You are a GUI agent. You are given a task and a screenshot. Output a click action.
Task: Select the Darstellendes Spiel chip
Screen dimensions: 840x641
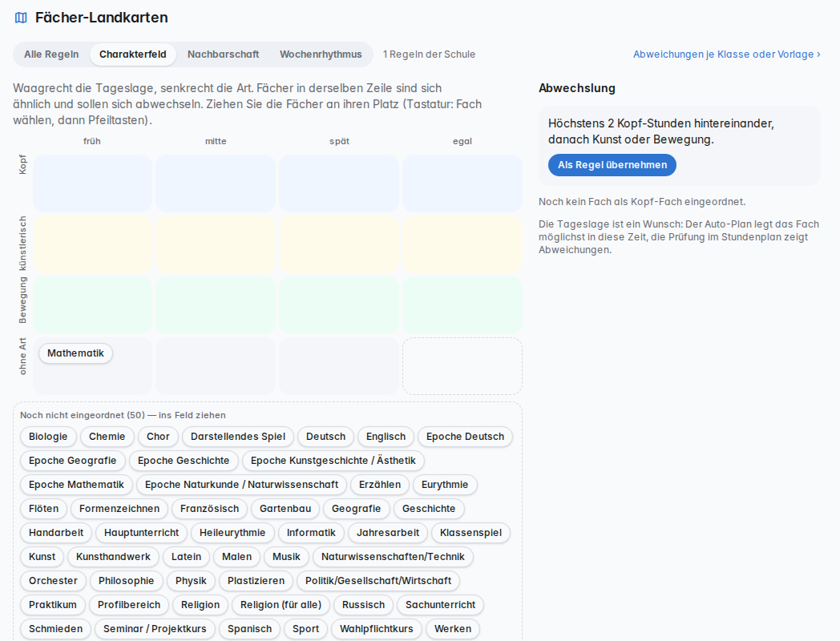(238, 437)
